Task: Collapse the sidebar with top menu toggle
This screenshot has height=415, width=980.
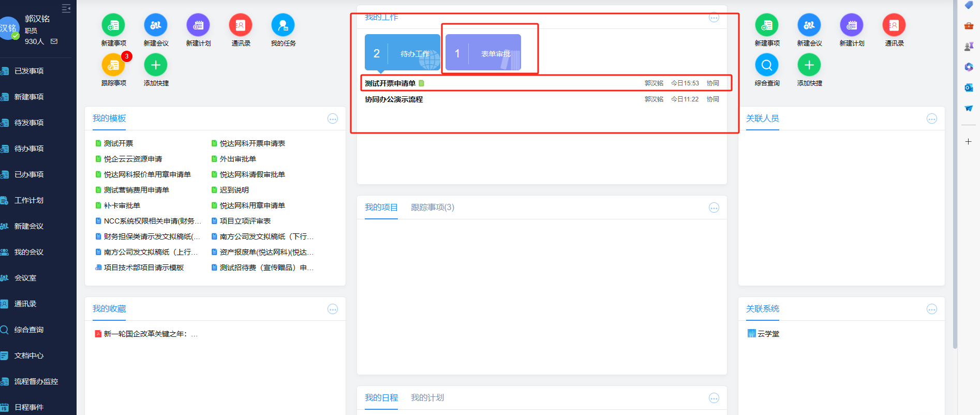Action: coord(66,8)
